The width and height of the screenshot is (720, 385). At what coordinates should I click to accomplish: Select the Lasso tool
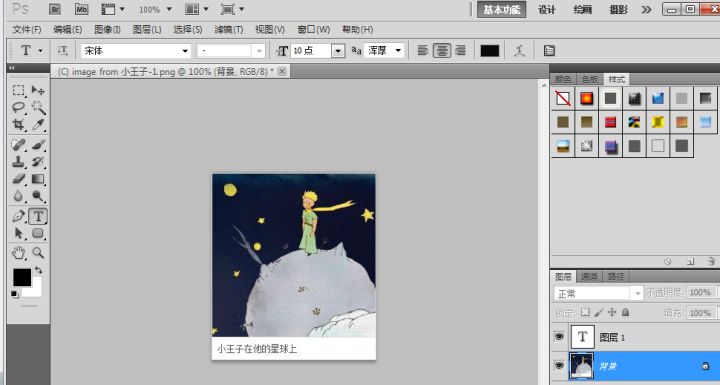19,108
